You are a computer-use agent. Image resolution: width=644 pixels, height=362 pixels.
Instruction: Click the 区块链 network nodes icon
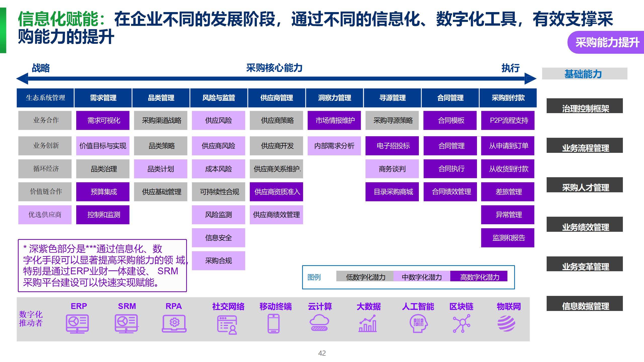click(x=462, y=324)
